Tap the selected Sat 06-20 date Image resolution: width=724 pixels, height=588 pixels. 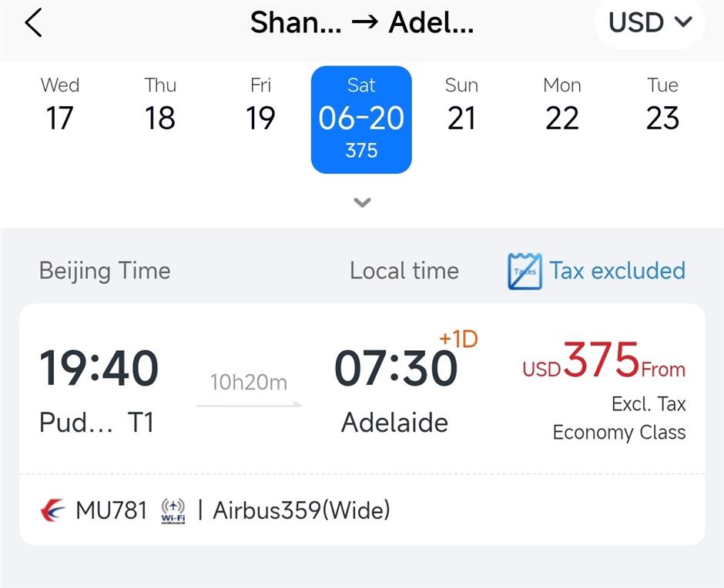tap(361, 119)
